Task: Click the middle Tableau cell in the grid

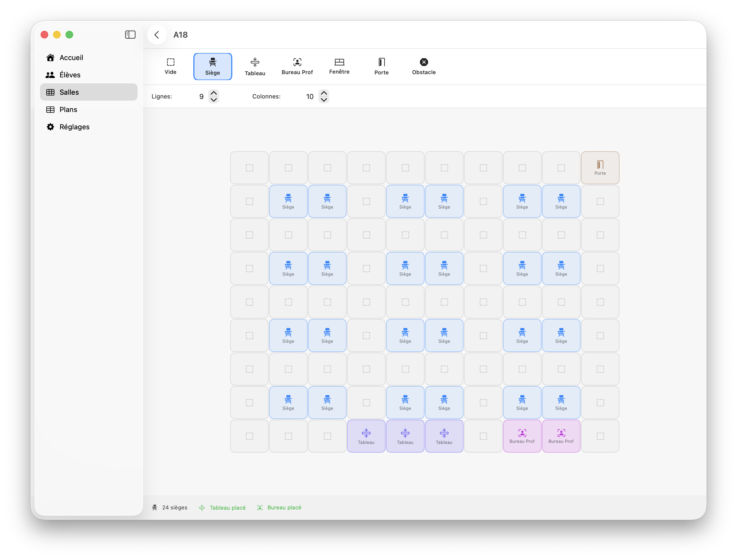Action: (405, 436)
